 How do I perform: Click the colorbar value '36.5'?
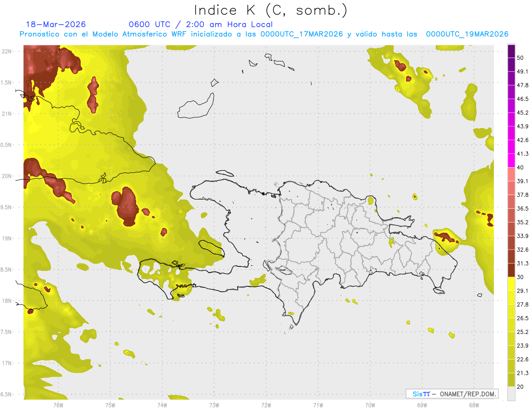pos(523,208)
